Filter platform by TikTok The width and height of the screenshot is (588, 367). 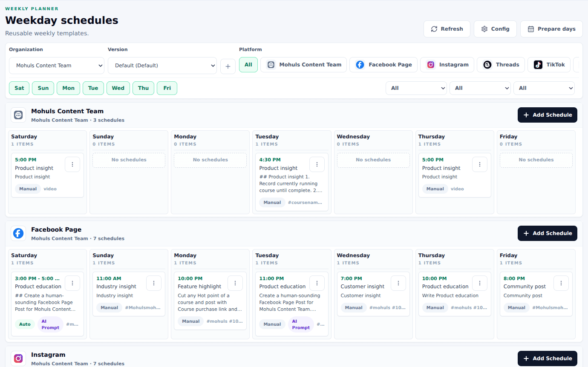pos(549,65)
